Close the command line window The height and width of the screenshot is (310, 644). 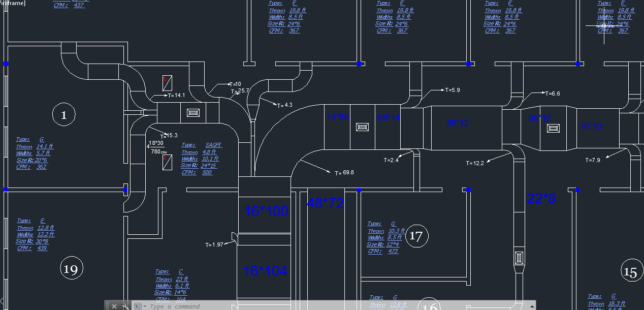114,306
